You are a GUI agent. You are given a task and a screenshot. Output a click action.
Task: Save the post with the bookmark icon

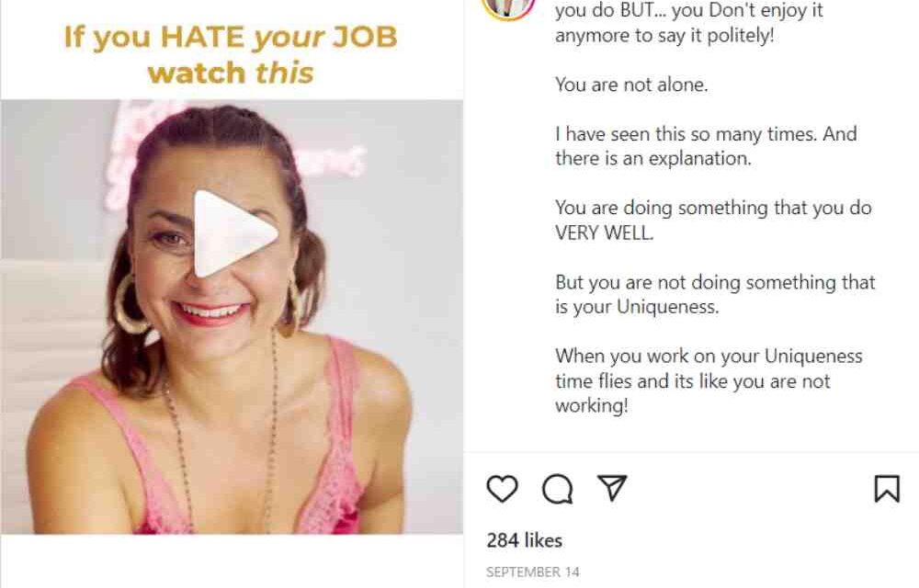point(887,489)
